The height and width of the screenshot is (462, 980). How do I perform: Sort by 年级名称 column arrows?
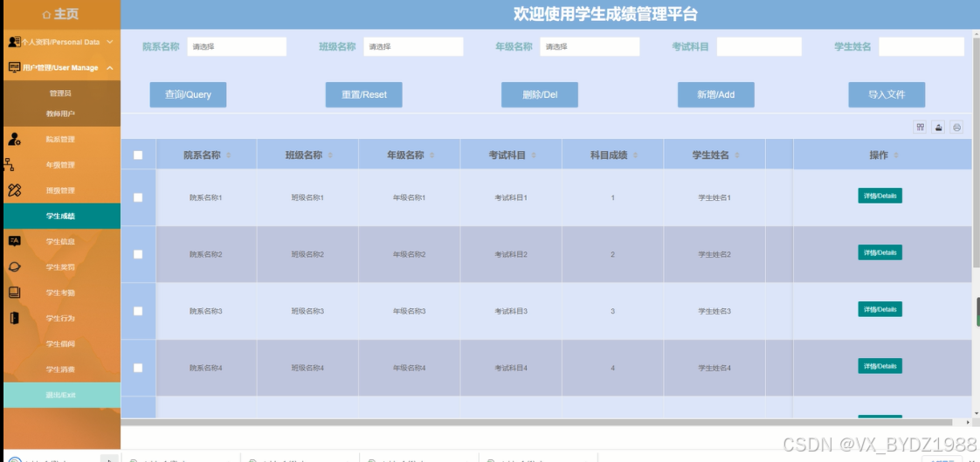432,155
